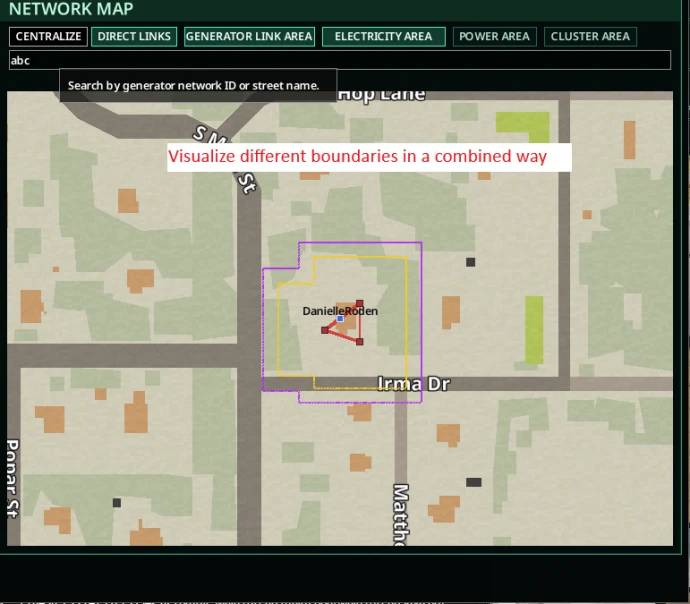Click the Hop Lane street label
Image resolution: width=690 pixels, height=604 pixels.
(x=381, y=95)
